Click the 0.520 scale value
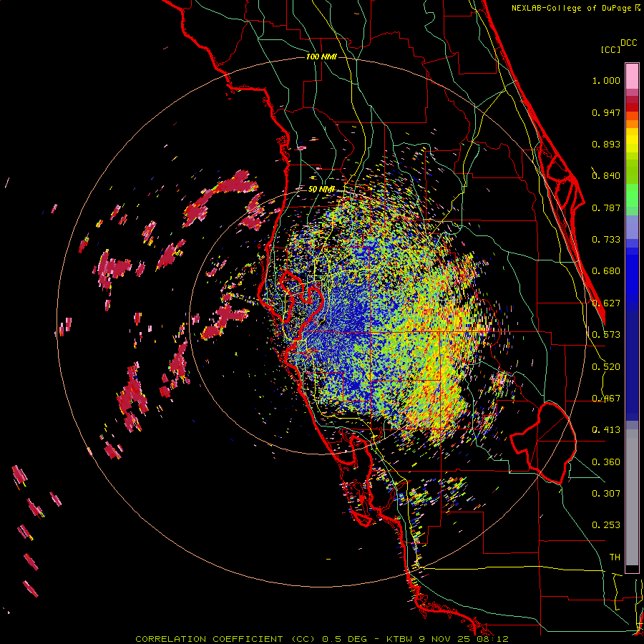 (x=606, y=367)
